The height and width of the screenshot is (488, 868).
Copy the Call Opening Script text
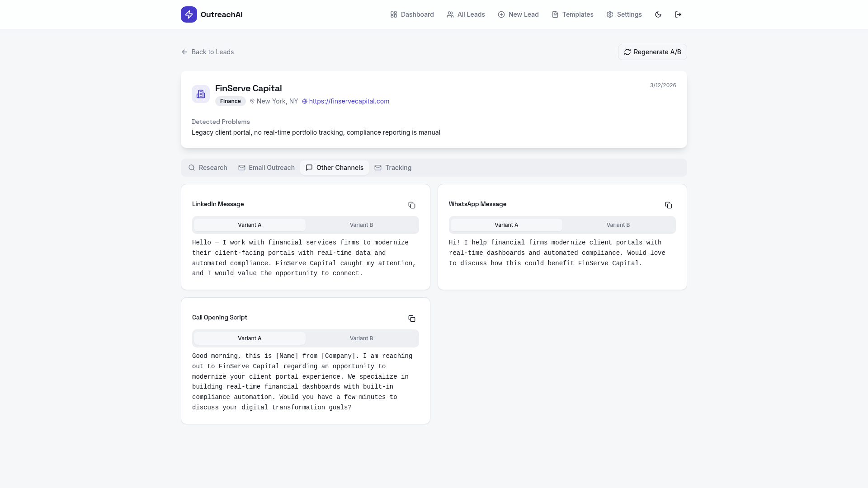pyautogui.click(x=412, y=319)
